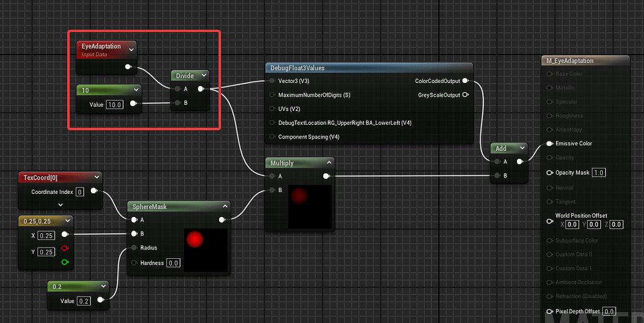The width and height of the screenshot is (644, 323).
Task: Click the red channel output pin
Action: pos(65,248)
